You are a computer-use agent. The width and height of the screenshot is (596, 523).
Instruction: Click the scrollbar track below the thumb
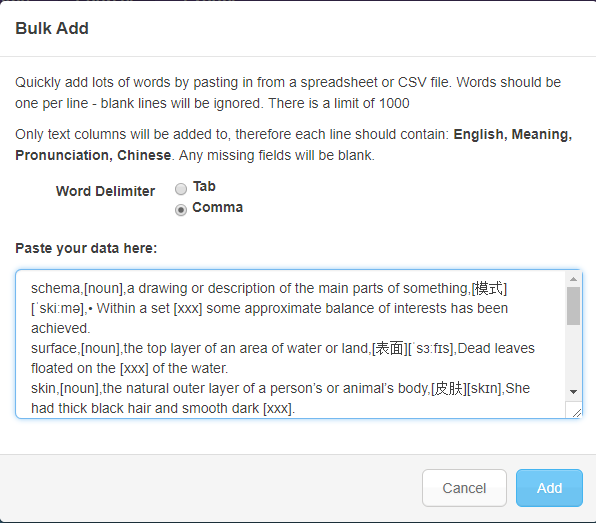(x=574, y=355)
